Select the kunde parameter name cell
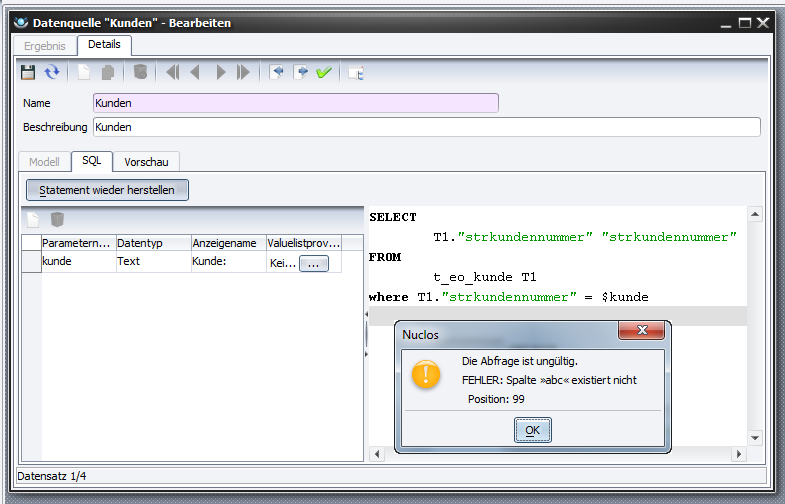 coord(79,261)
